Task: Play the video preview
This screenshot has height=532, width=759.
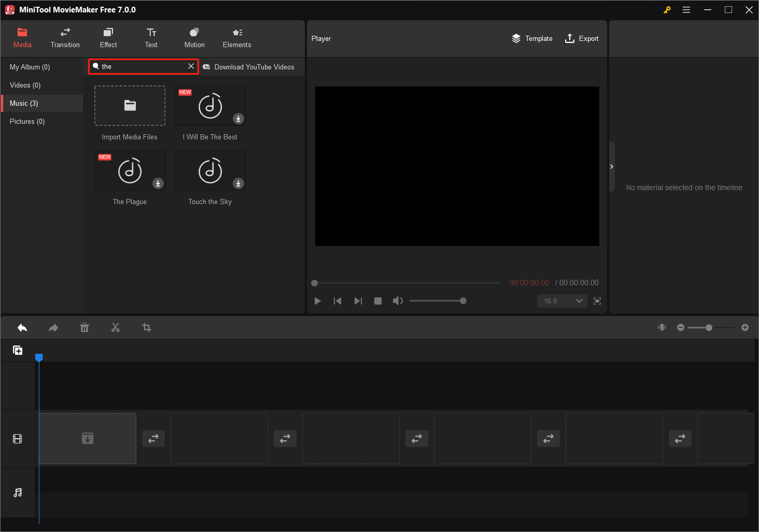Action: tap(318, 301)
